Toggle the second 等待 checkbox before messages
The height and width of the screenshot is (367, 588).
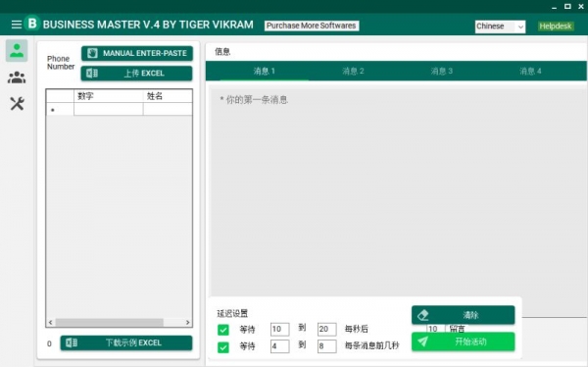coord(223,347)
